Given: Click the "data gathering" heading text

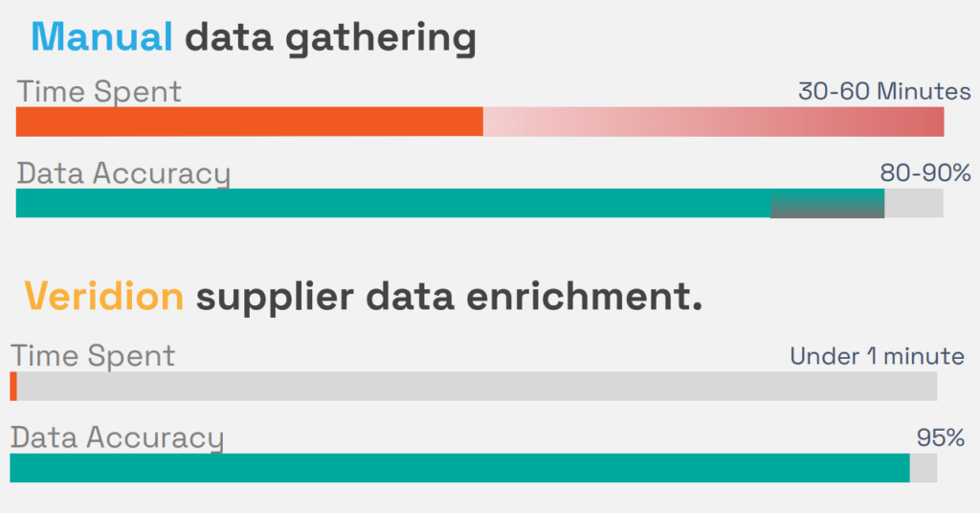Looking at the screenshot, I should (x=330, y=38).
